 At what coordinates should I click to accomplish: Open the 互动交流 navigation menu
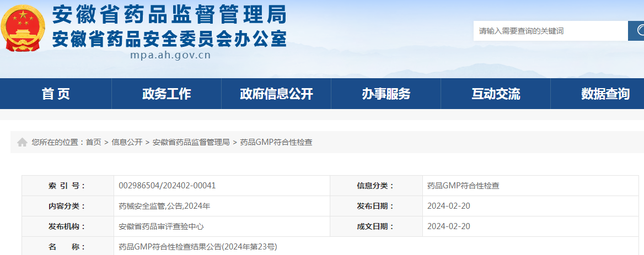coord(496,94)
